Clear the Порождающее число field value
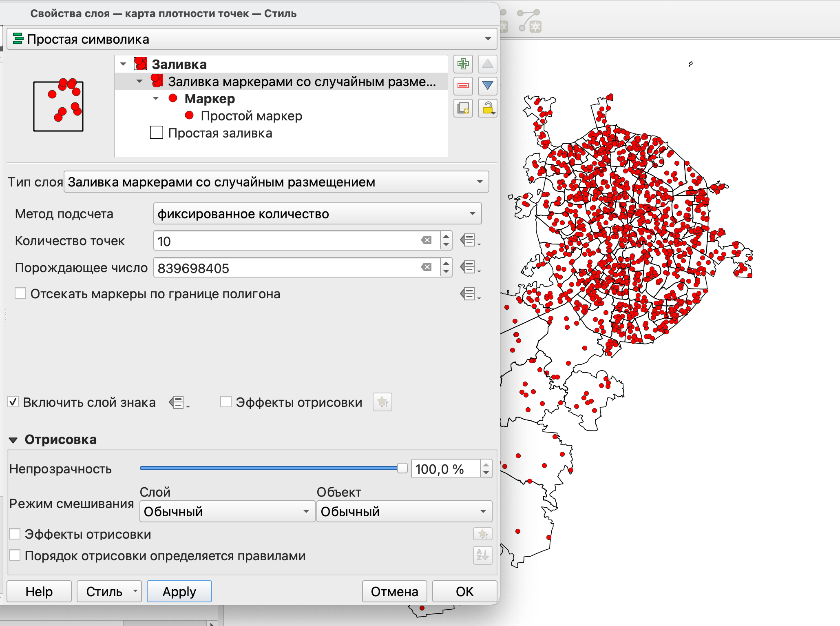 427,267
